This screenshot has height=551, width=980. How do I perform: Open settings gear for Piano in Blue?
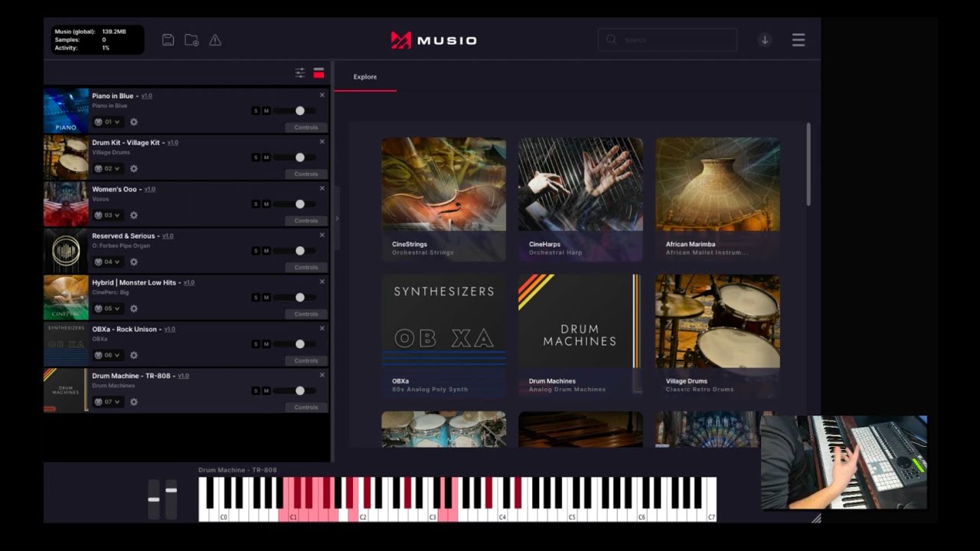[134, 122]
